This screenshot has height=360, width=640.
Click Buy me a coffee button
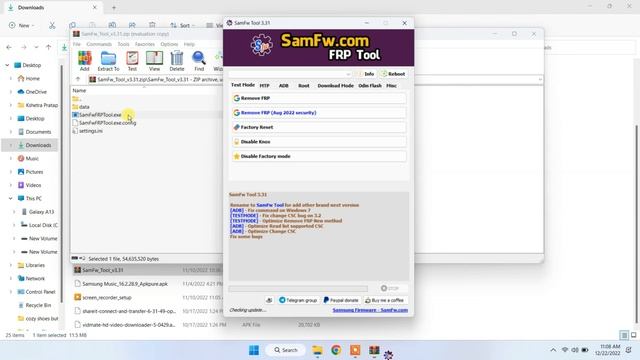(x=385, y=300)
